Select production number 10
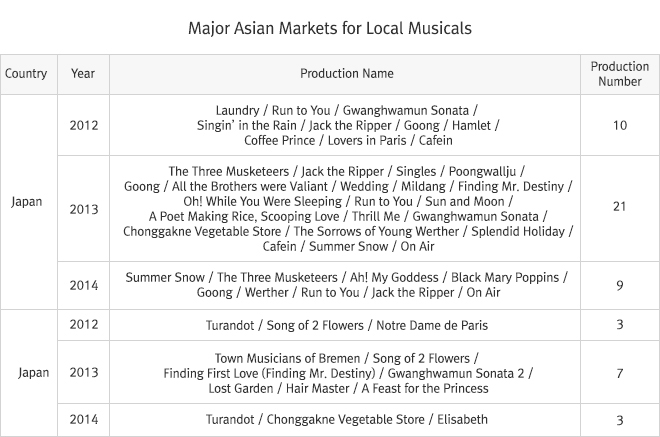660x437 pixels. coord(620,125)
